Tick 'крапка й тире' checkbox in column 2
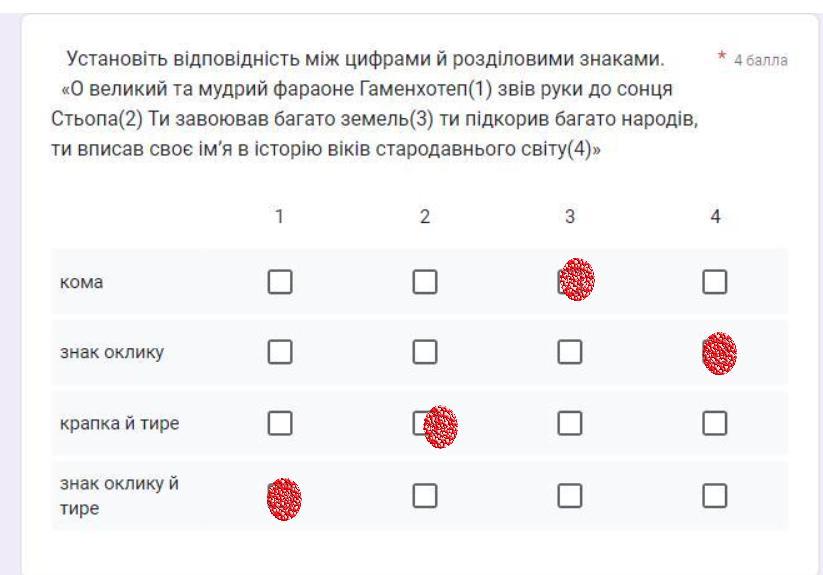The image size is (823, 575). click(424, 424)
